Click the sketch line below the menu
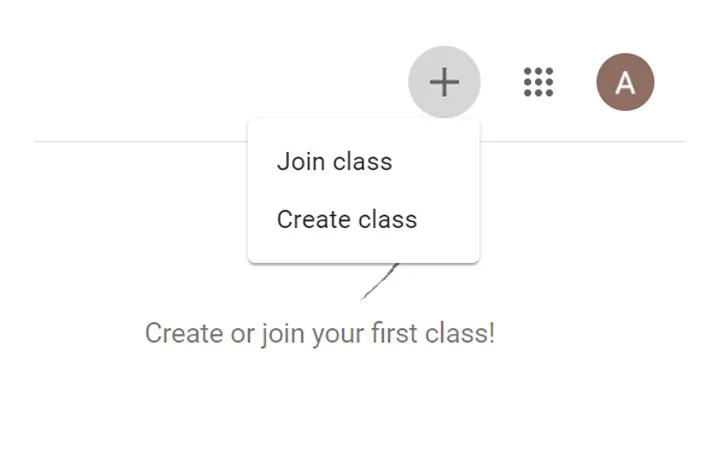This screenshot has height=450, width=720. (378, 284)
